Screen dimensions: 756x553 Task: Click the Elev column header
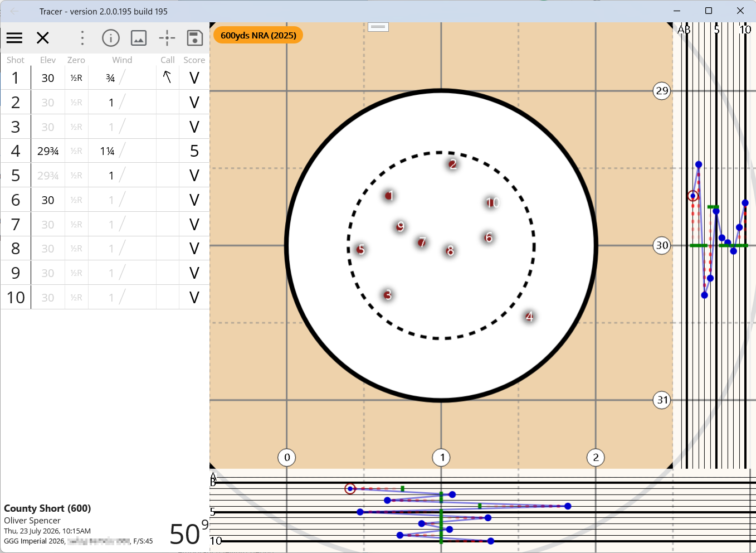click(48, 60)
